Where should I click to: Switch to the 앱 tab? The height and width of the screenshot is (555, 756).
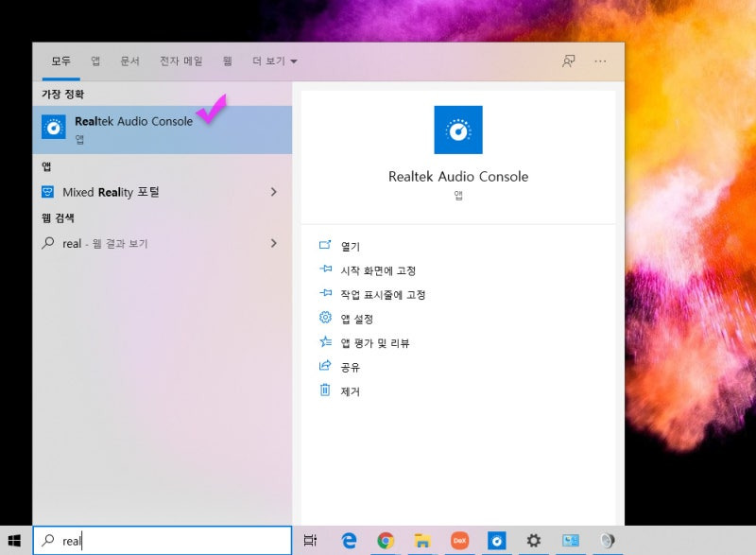point(95,61)
